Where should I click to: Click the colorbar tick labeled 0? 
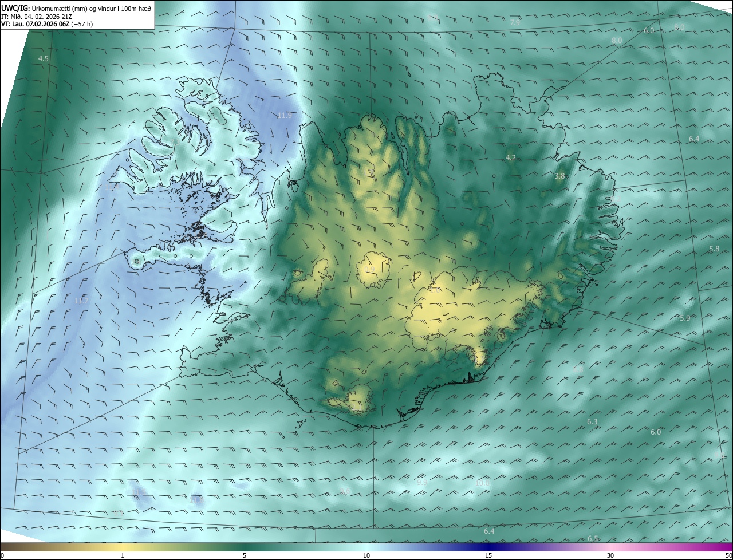tap(2, 555)
